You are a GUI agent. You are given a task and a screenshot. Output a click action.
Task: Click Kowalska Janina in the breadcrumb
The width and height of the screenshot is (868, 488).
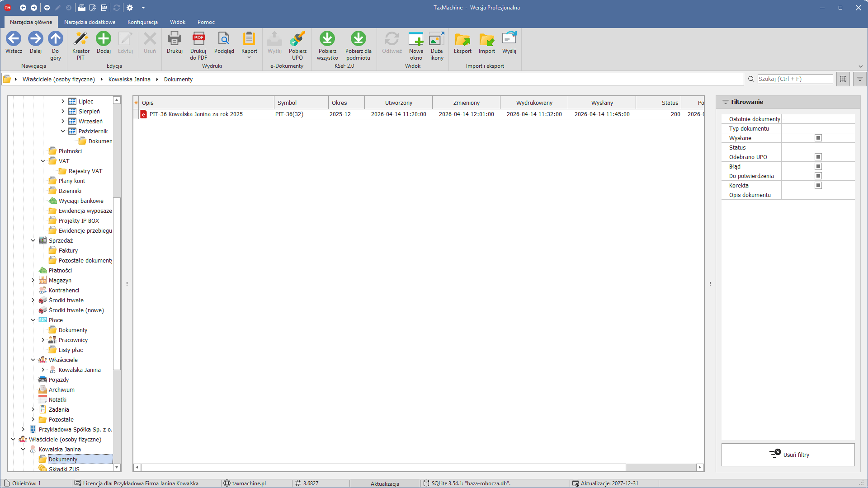[x=129, y=79]
